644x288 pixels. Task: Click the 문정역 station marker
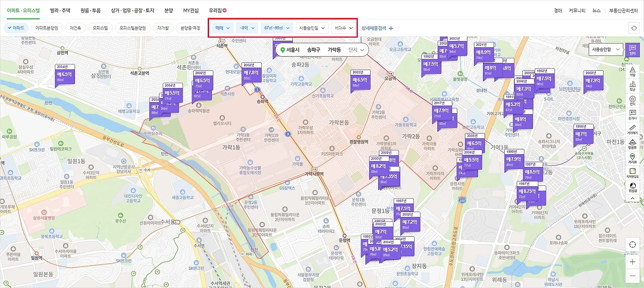344,235
